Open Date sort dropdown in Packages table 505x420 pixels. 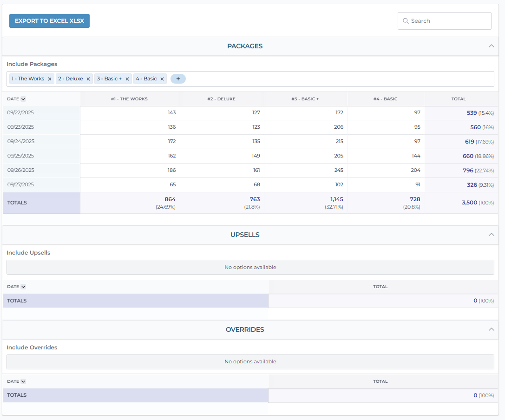pos(23,99)
